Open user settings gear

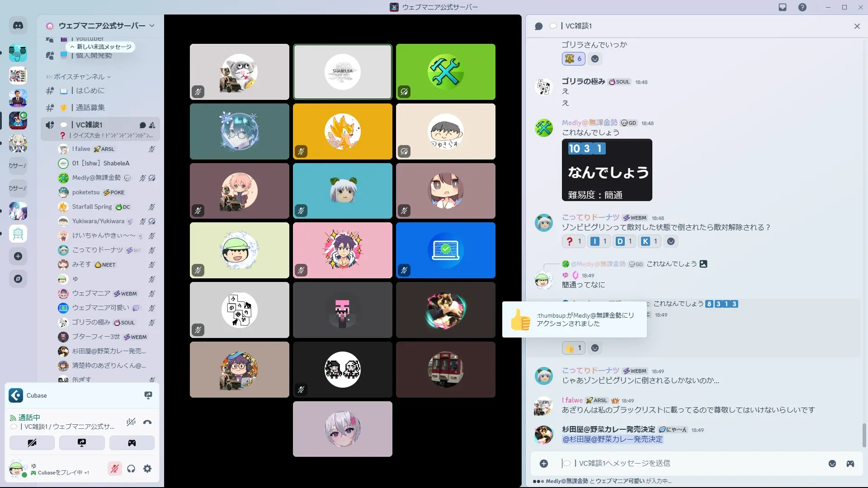coord(147,469)
